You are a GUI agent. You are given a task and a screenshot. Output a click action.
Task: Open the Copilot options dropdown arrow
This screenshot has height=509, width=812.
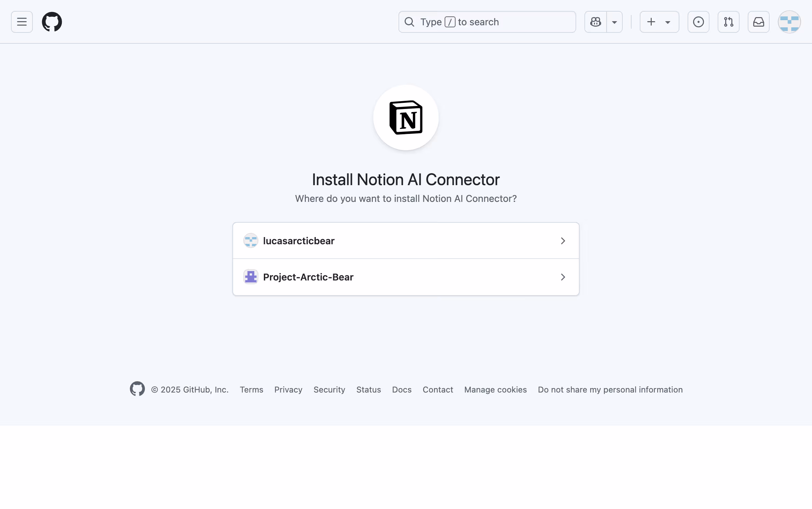point(614,22)
